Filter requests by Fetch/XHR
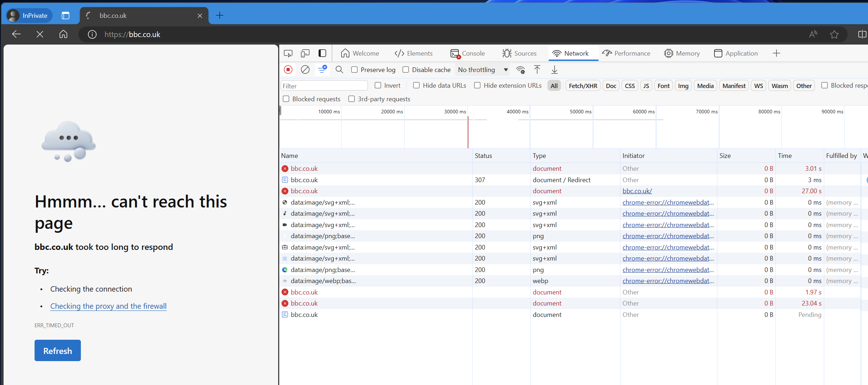 pyautogui.click(x=583, y=86)
